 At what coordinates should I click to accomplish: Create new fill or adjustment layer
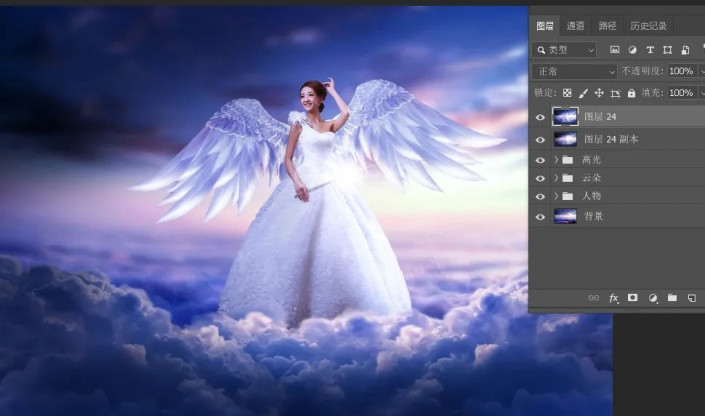click(652, 298)
